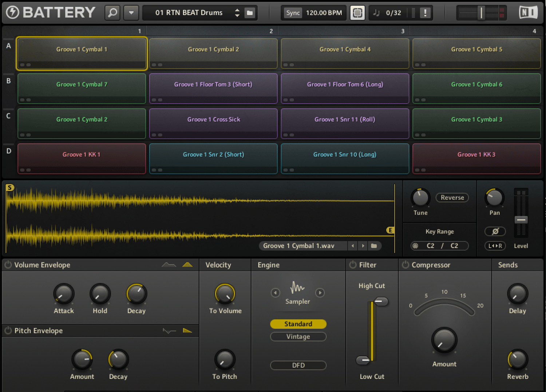Click the Native Instruments NI logo
This screenshot has height=392, width=546.
pos(528,13)
